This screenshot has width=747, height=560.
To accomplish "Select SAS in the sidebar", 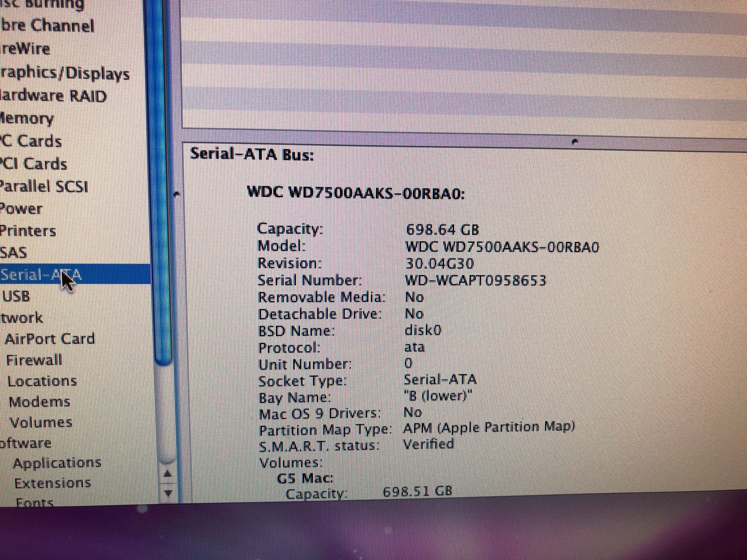I will (x=14, y=253).
